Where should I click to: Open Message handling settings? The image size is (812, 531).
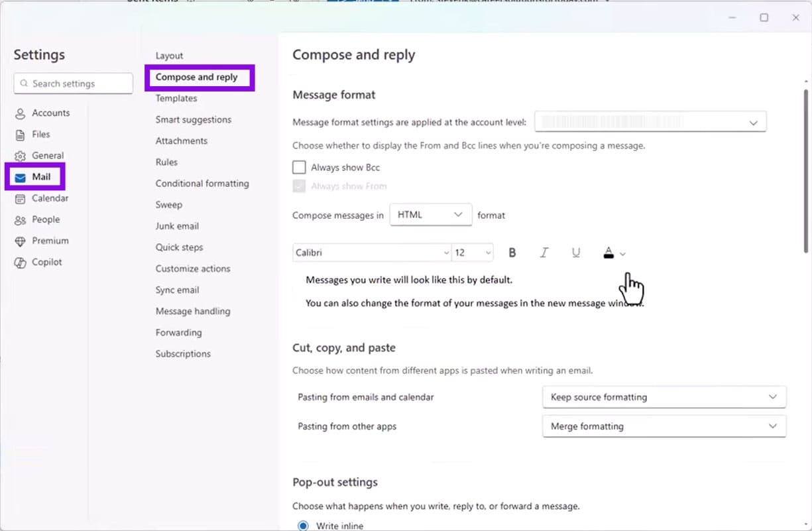click(x=193, y=311)
